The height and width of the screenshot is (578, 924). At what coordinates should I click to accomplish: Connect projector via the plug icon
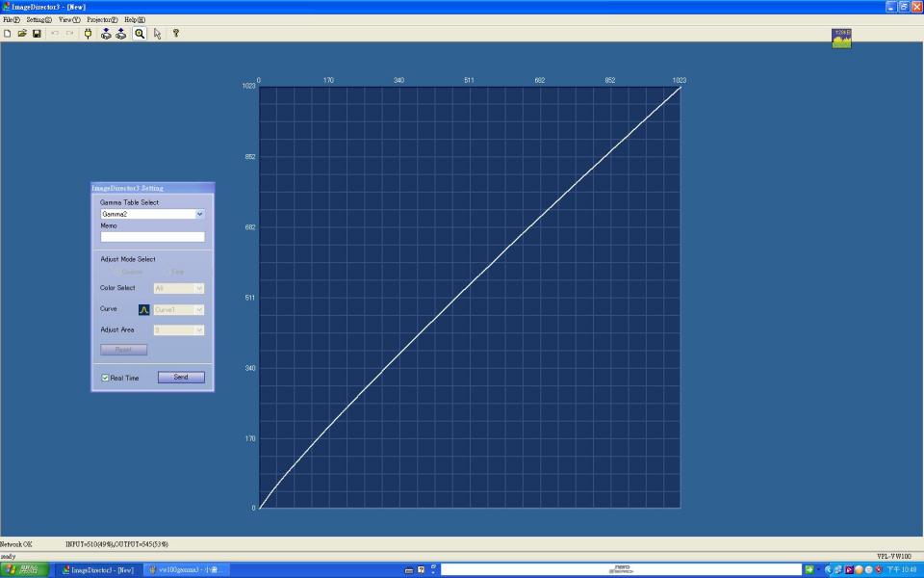pos(88,34)
